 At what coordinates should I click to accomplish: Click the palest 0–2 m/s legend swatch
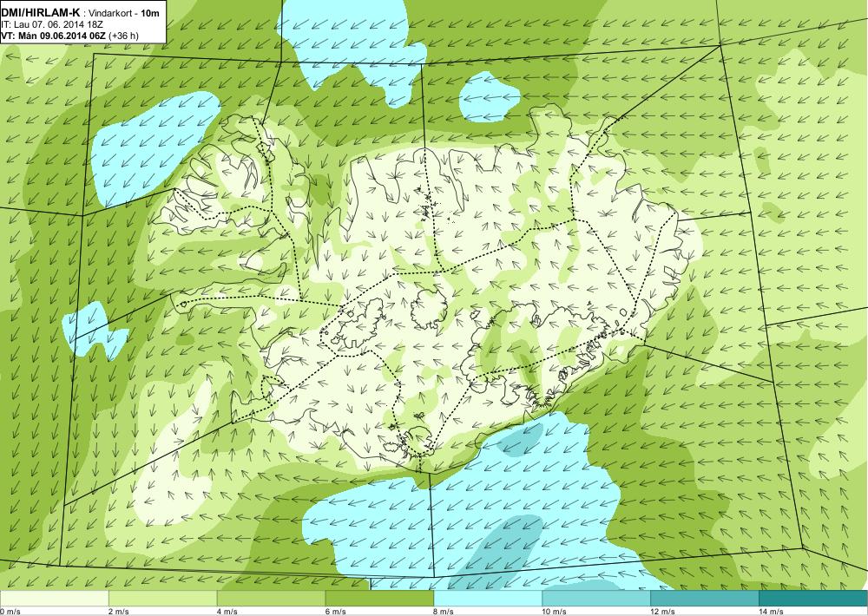tap(54, 599)
